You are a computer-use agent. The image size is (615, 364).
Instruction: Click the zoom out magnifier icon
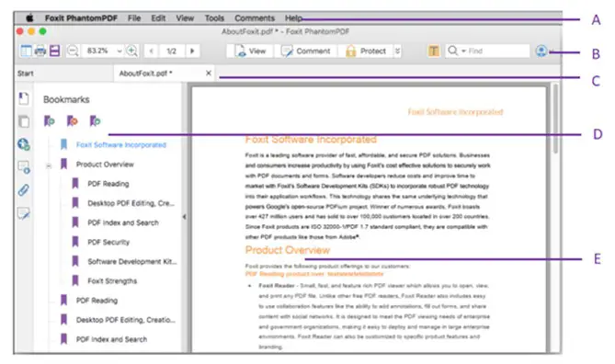pos(73,51)
